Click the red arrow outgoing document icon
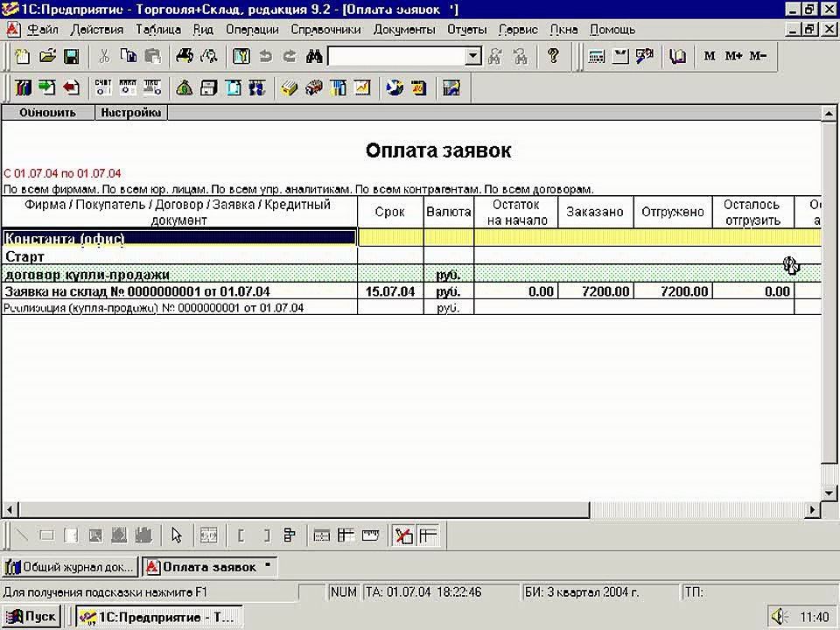The image size is (840, 630). click(x=71, y=87)
